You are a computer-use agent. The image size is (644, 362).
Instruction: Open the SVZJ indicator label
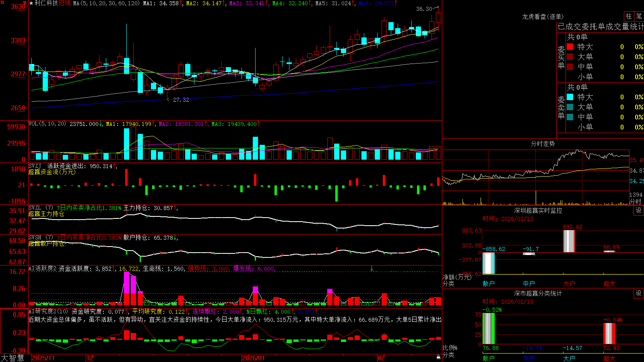pos(35,166)
